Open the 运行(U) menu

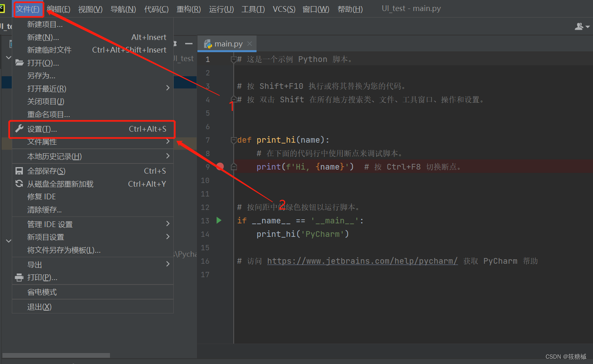pos(221,9)
